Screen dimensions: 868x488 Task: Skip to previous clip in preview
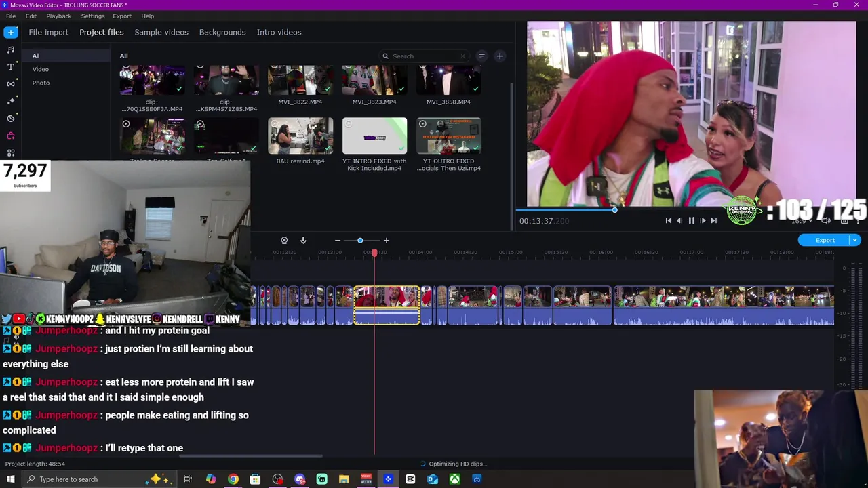tap(668, 220)
